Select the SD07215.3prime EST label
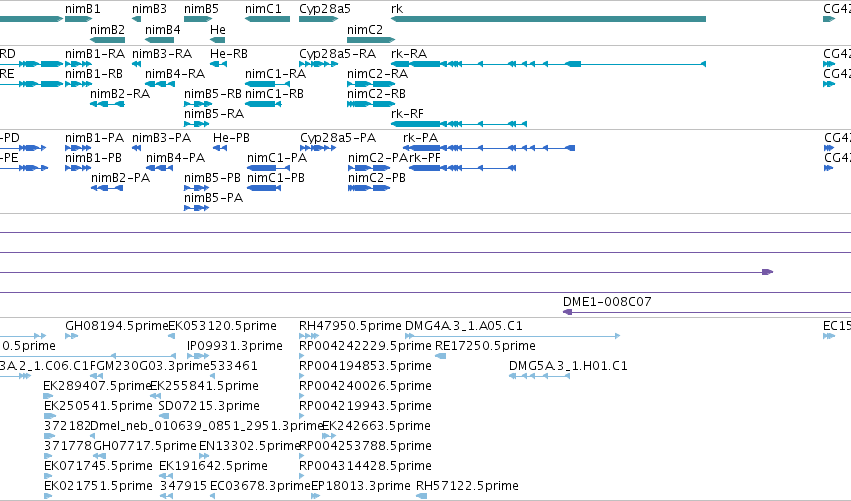Viewport: 851px width, 501px height. click(209, 406)
